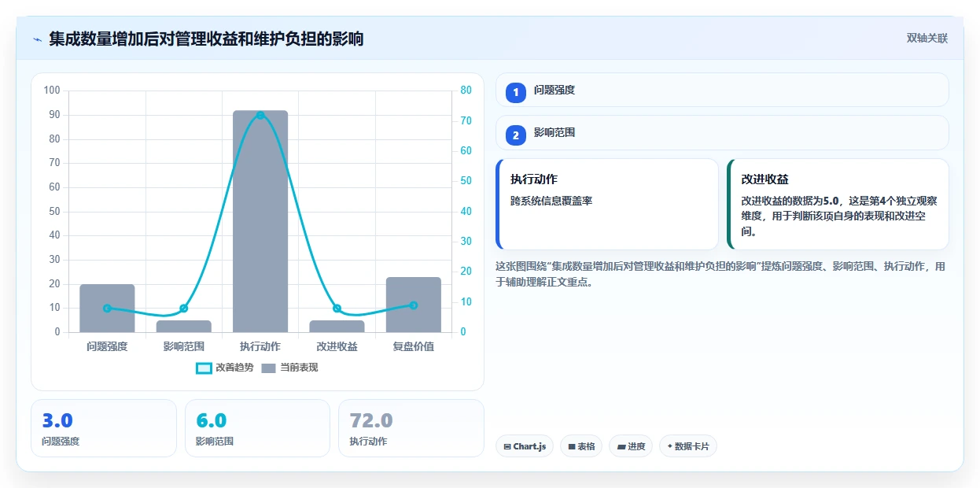This screenshot has height=488, width=980.
Task: Click the numbered badge 2
Action: (516, 135)
